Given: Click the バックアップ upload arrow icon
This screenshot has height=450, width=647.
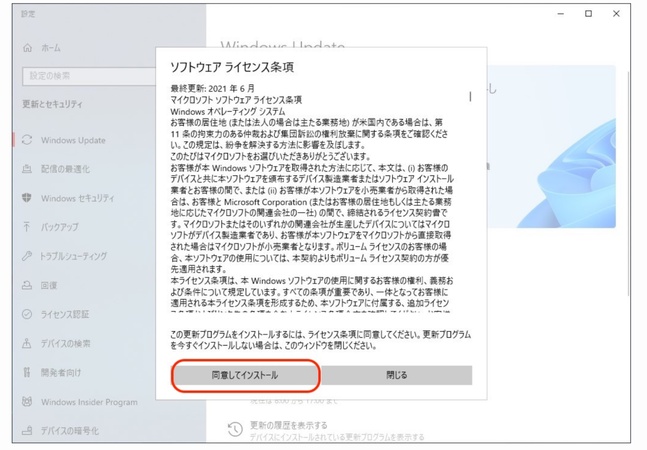Looking at the screenshot, I should [x=27, y=227].
